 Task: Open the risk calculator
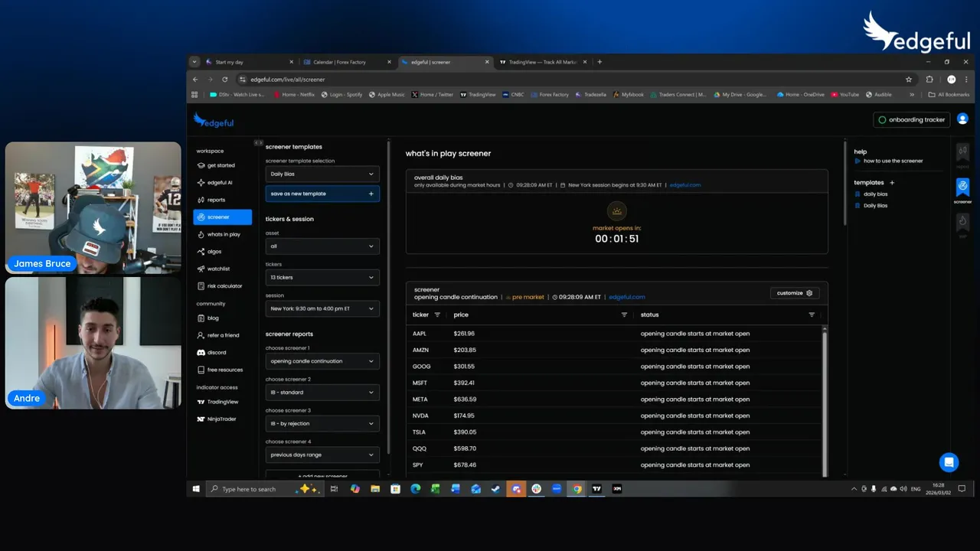click(x=224, y=286)
